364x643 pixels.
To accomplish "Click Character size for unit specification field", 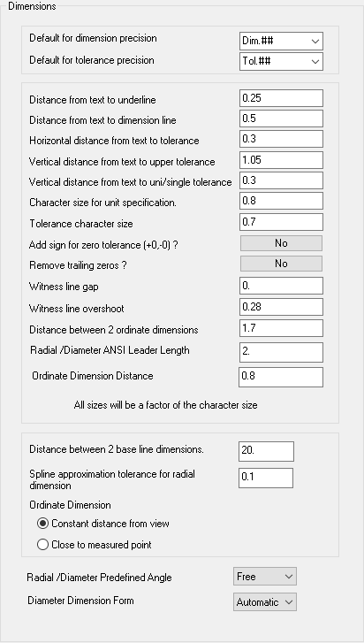I will (281, 202).
